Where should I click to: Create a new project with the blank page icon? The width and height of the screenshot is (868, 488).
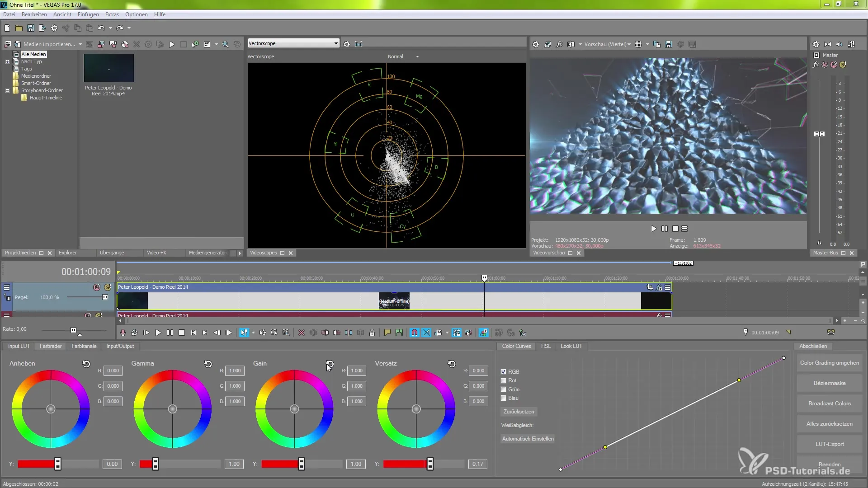7,28
